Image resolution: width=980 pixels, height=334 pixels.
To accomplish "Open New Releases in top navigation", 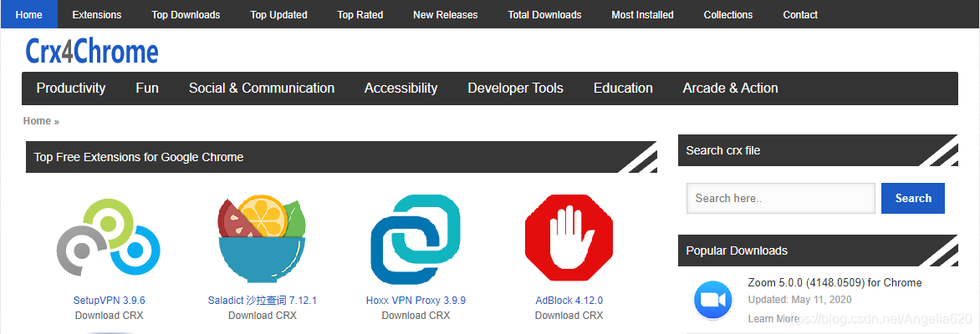I will pos(446,14).
